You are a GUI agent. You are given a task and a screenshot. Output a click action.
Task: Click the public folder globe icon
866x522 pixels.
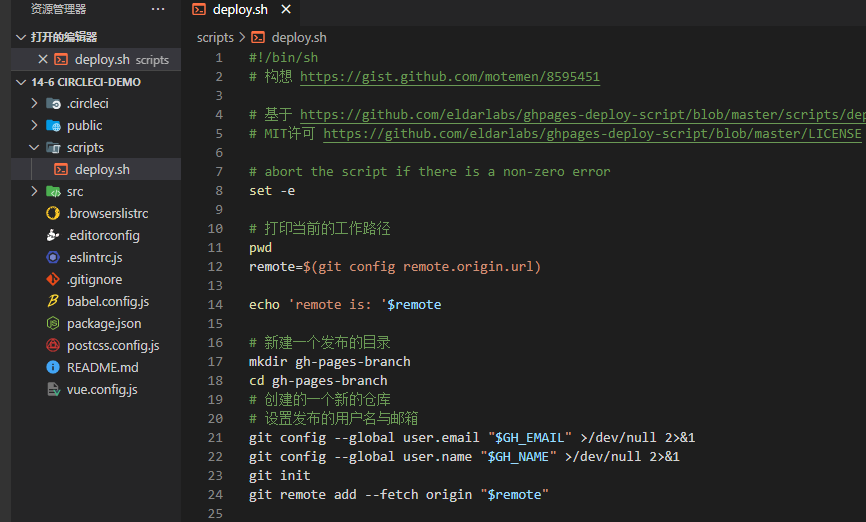[x=54, y=125]
